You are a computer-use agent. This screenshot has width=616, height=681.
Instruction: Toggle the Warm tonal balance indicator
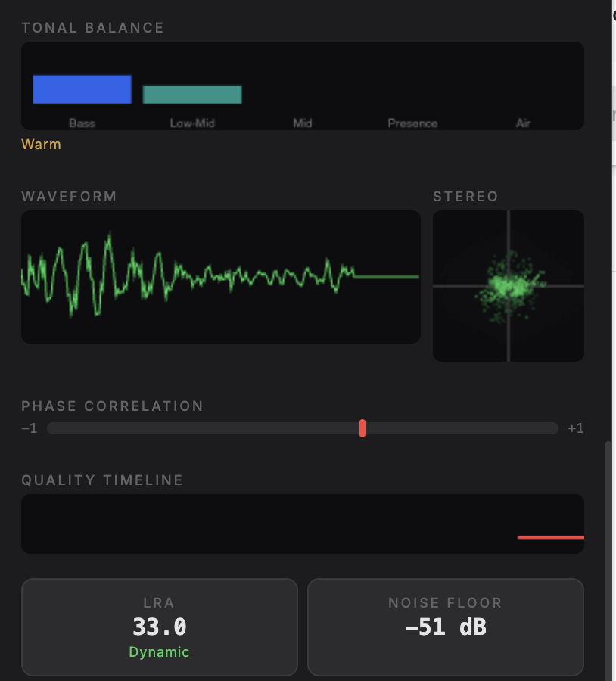pyautogui.click(x=41, y=144)
